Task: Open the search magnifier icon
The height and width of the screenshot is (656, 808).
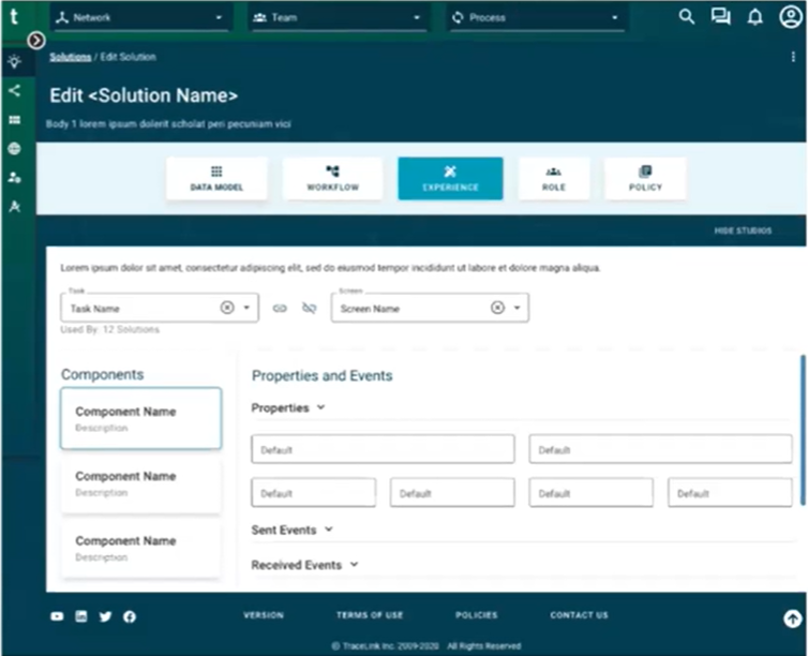Action: [x=686, y=17]
